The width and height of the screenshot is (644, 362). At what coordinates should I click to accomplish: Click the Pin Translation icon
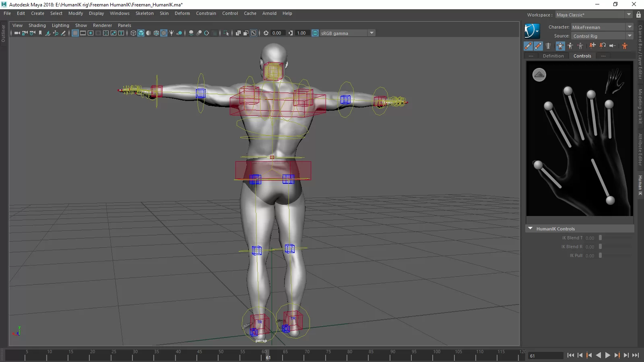tap(592, 46)
